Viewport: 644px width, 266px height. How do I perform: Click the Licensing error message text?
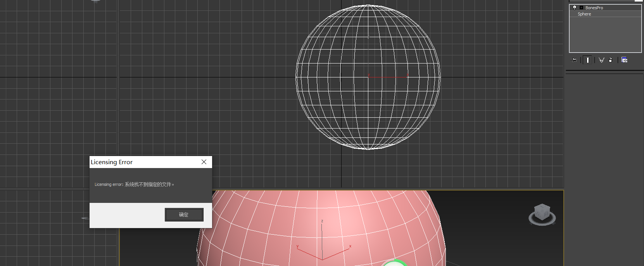point(134,184)
